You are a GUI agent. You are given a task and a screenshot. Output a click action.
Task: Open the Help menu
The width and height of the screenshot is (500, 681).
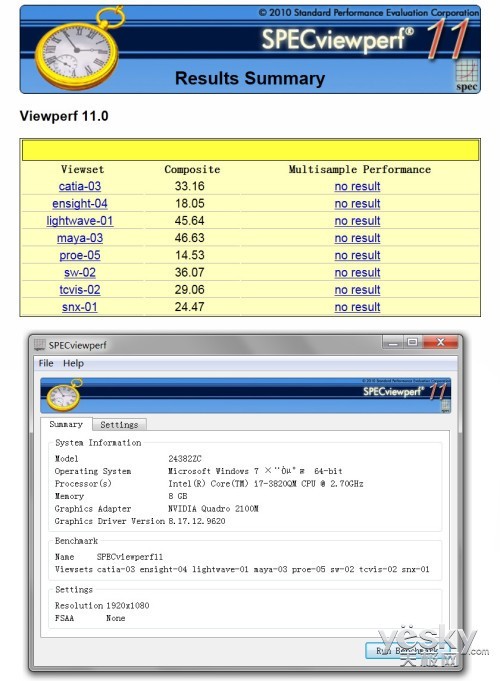tap(73, 363)
